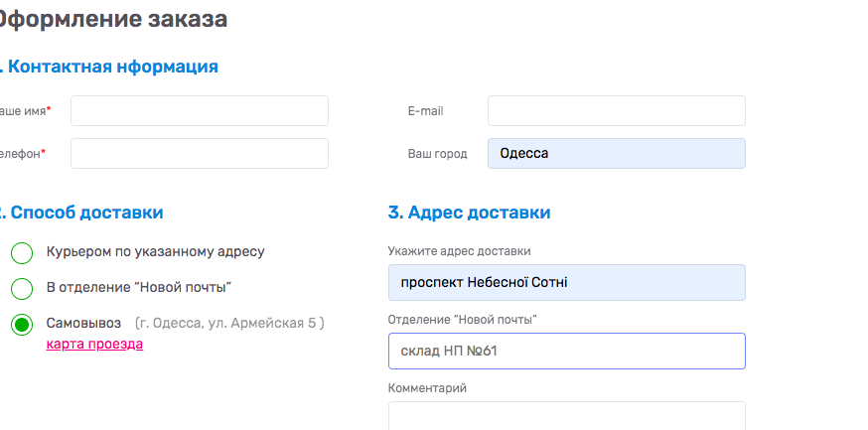Click the "Комментарий" label text
868x430 pixels.
point(427,387)
